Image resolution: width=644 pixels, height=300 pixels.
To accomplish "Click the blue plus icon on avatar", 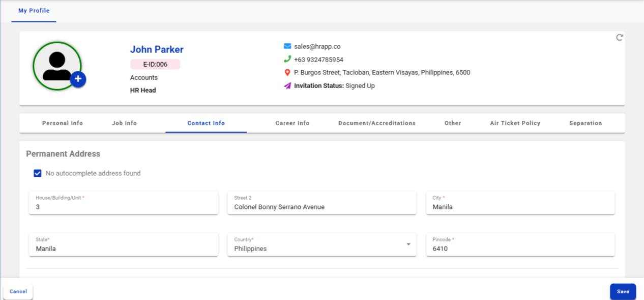I will pos(78,79).
